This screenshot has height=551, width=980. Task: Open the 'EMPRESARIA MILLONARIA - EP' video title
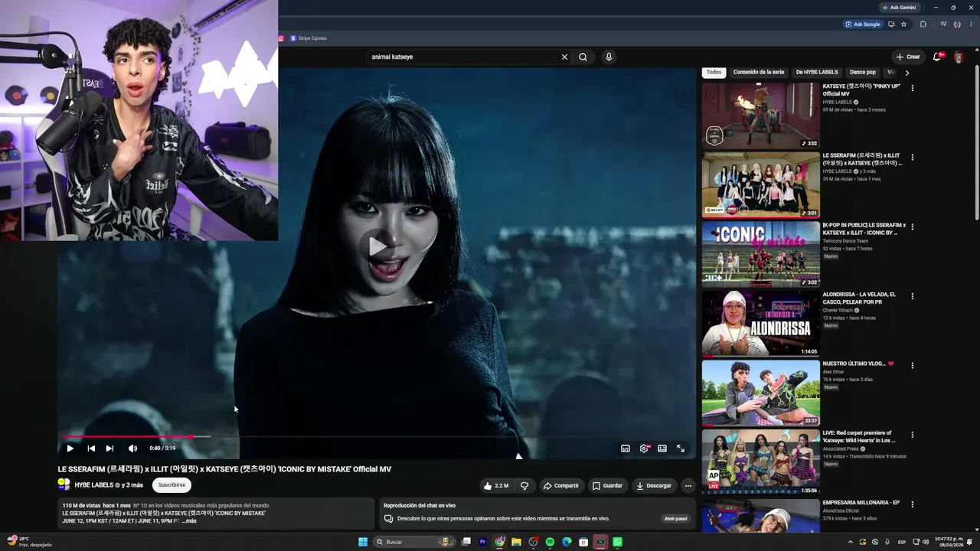pos(861,503)
